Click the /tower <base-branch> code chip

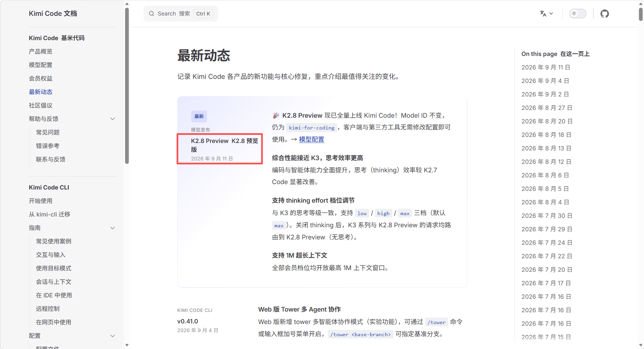click(360, 334)
